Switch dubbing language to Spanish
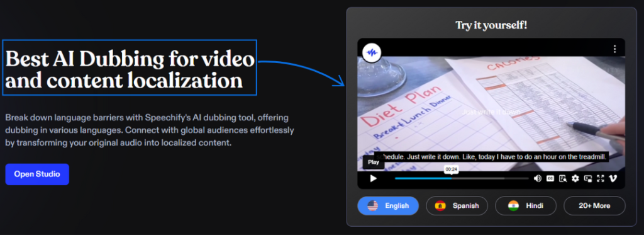This screenshot has height=235, width=644. 457,206
